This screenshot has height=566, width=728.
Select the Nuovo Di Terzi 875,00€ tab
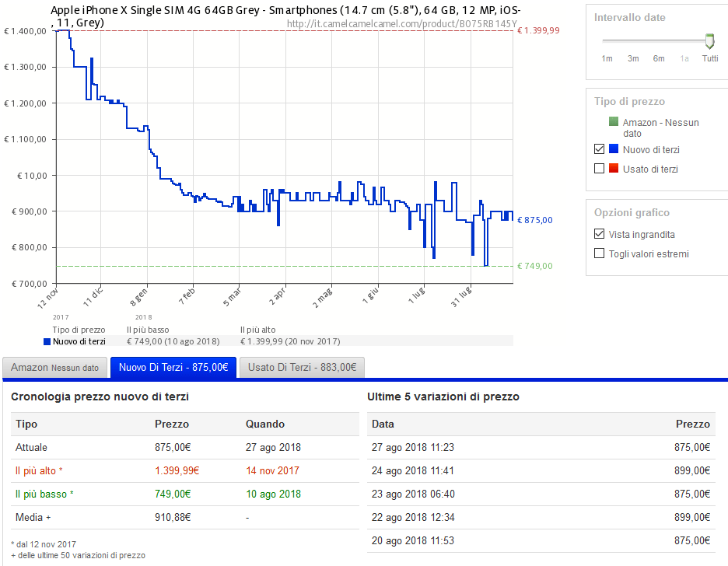[x=173, y=367]
